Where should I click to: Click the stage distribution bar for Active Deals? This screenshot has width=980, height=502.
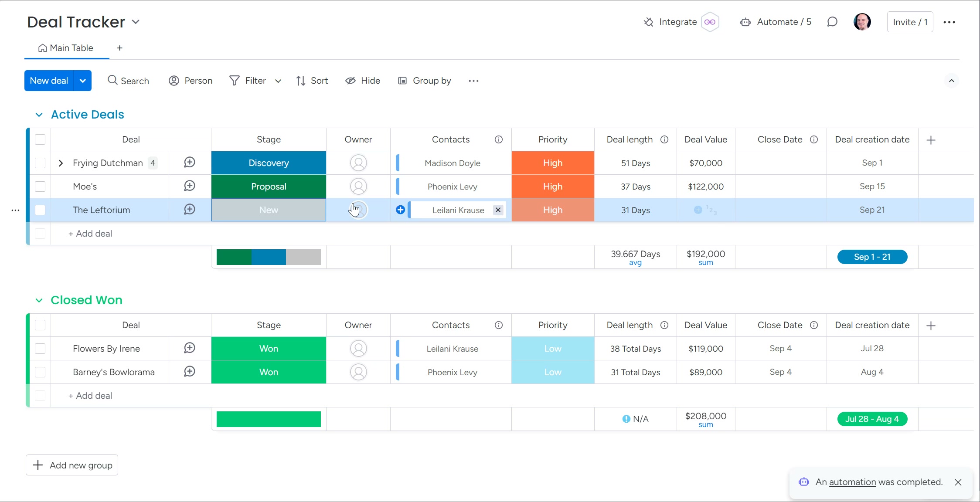click(x=269, y=257)
